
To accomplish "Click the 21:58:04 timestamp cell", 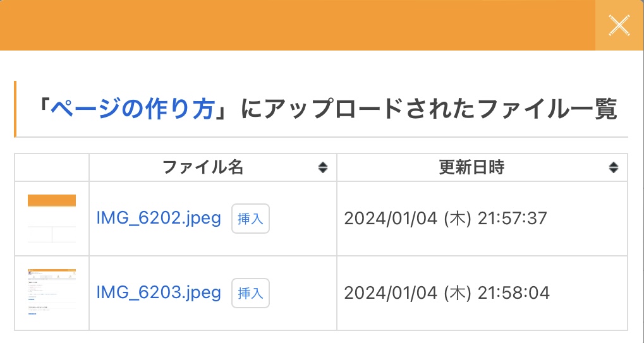I will click(482, 293).
